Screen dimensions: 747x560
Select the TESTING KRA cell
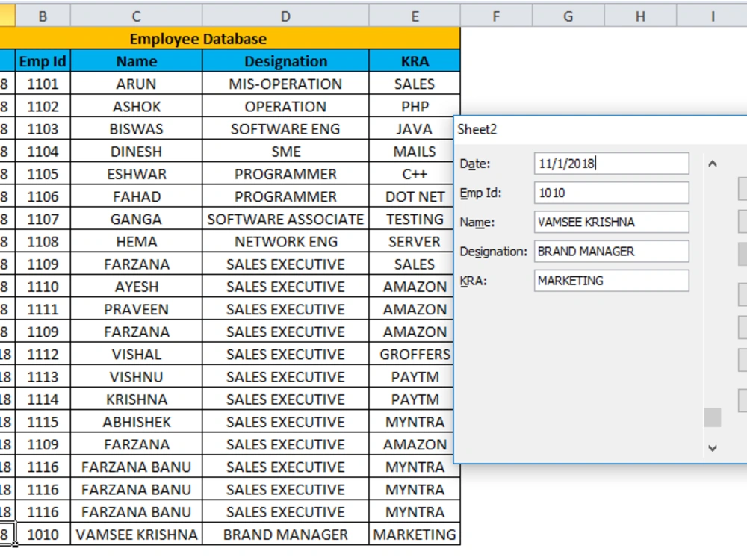point(412,219)
